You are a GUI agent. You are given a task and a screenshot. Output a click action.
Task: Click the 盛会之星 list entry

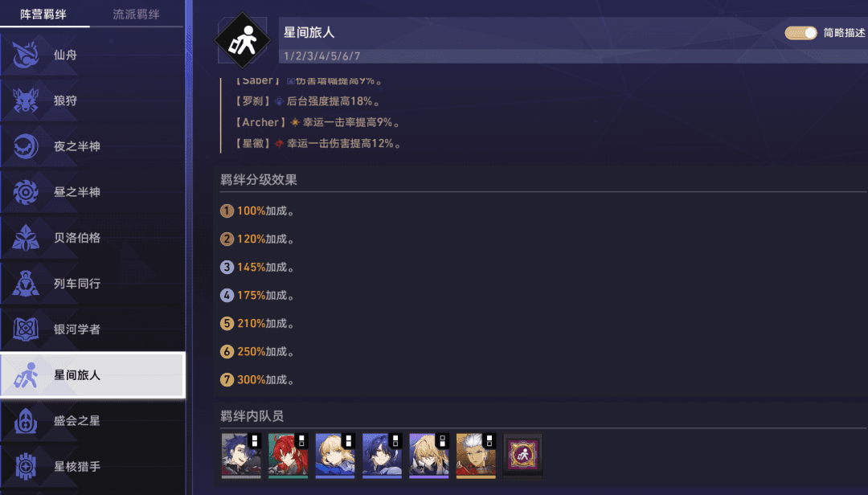[92, 421]
